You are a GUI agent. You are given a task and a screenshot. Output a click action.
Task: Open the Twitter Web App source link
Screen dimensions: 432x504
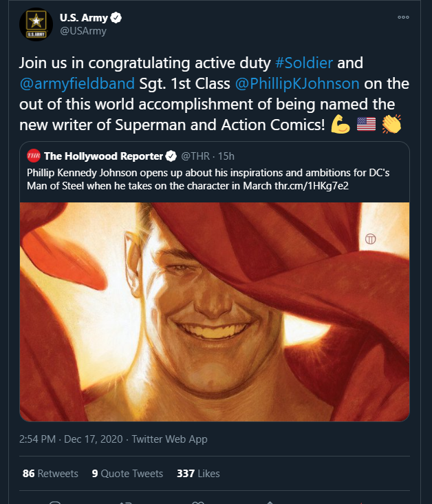click(170, 439)
